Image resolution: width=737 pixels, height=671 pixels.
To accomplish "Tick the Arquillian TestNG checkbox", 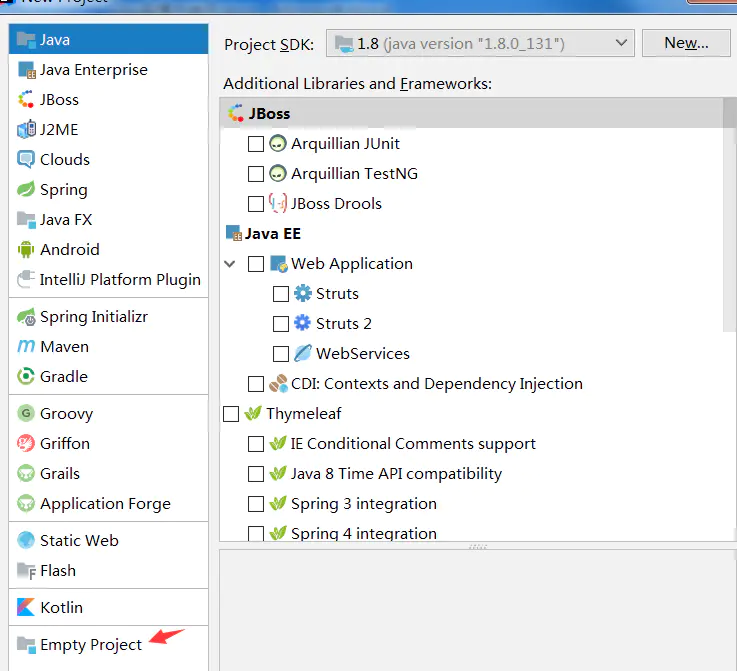I will click(256, 174).
